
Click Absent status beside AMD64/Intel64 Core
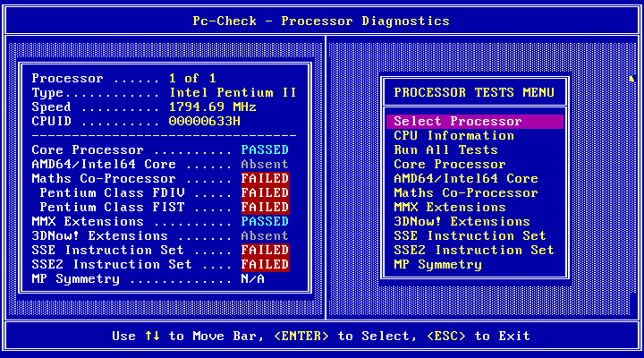[265, 165]
